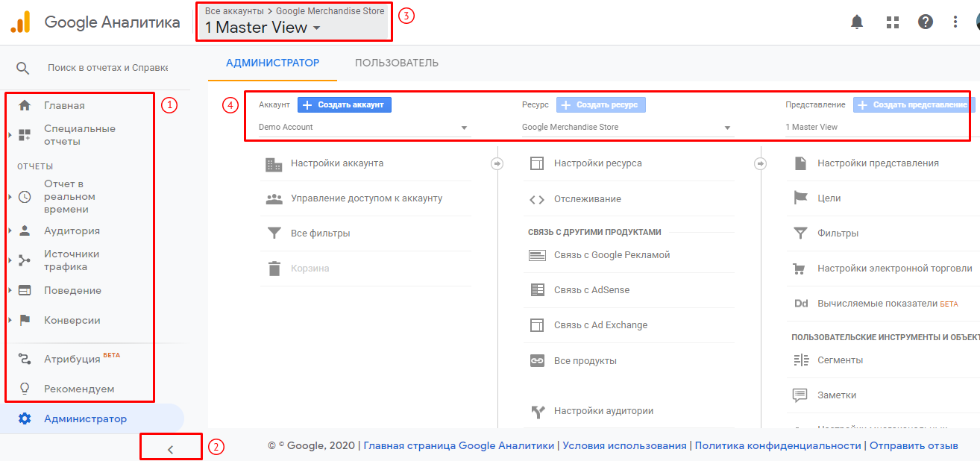Viewport: 980px width, 461px height.
Task: Expand the Специальные отчеты section arrow
Action: 10,135
